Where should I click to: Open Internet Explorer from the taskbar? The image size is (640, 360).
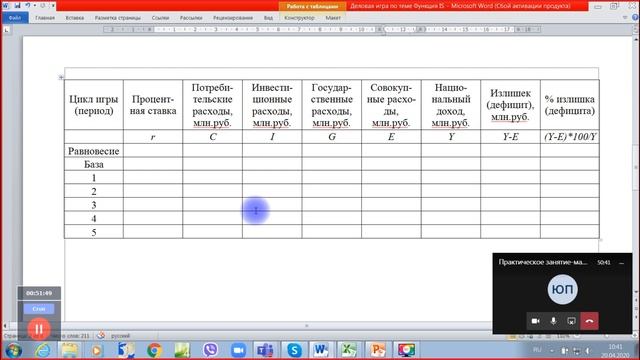click(42, 350)
